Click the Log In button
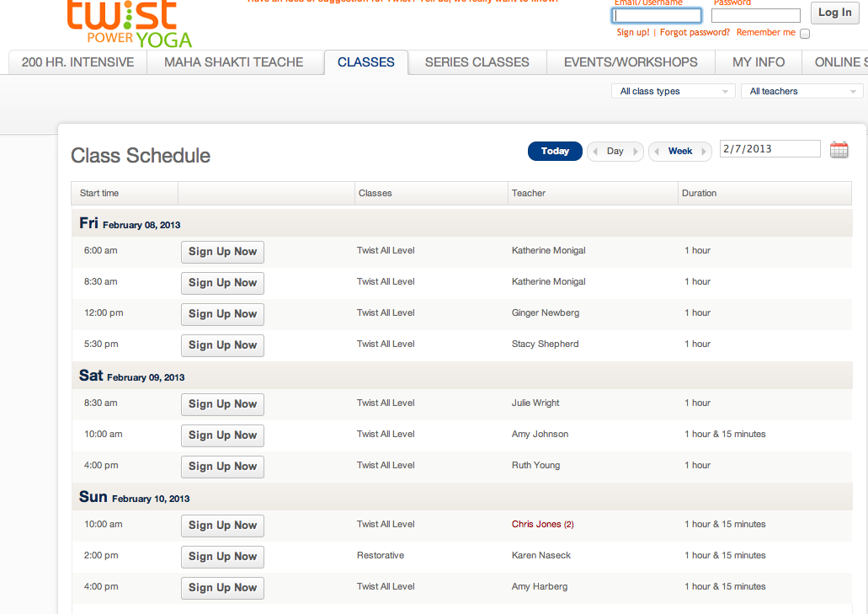This screenshot has width=868, height=614. pos(835,13)
